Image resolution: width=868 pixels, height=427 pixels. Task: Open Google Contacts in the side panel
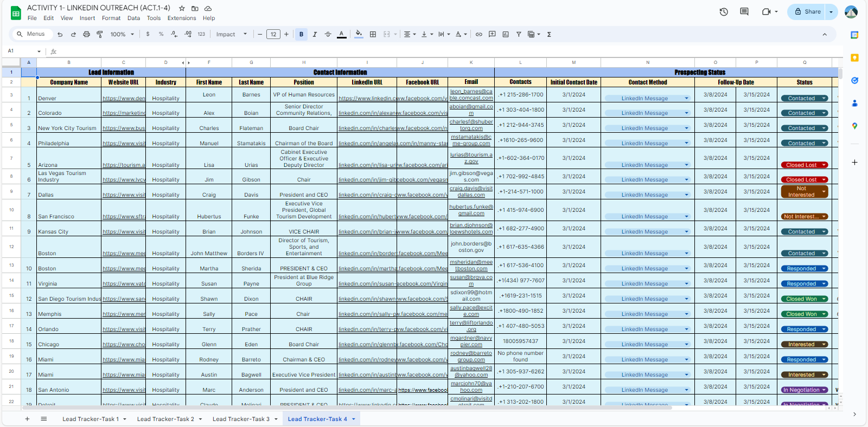point(854,103)
